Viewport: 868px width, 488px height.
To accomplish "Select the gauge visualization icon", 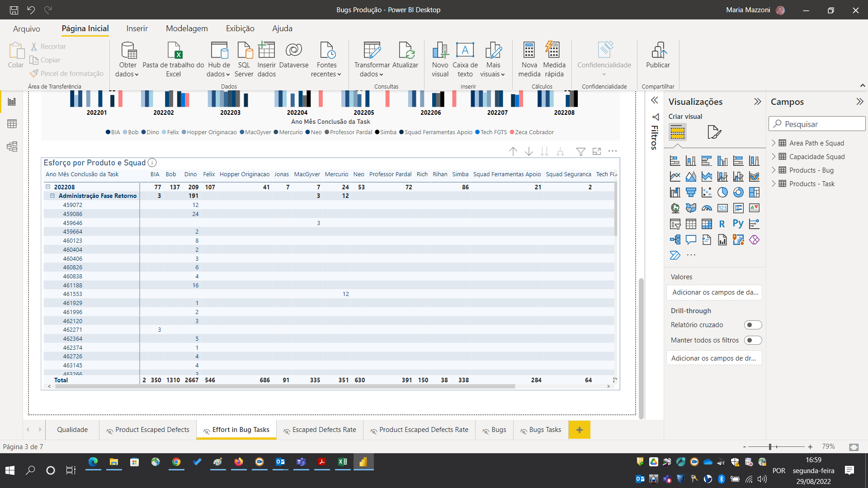I will pyautogui.click(x=707, y=208).
